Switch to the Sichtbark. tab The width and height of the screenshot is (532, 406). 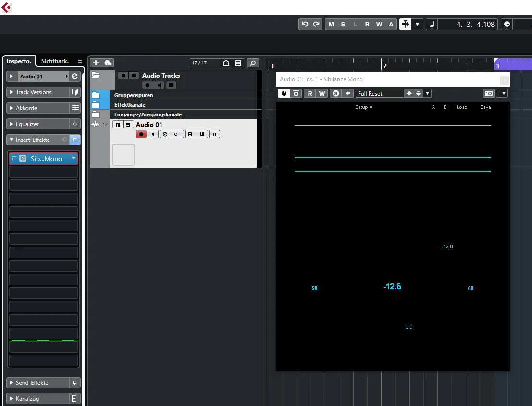[55, 61]
